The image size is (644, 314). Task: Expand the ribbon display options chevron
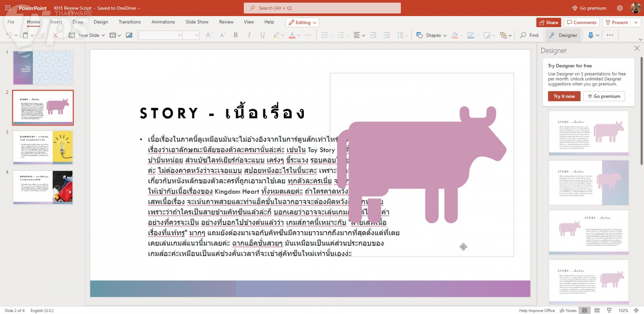[640, 39]
